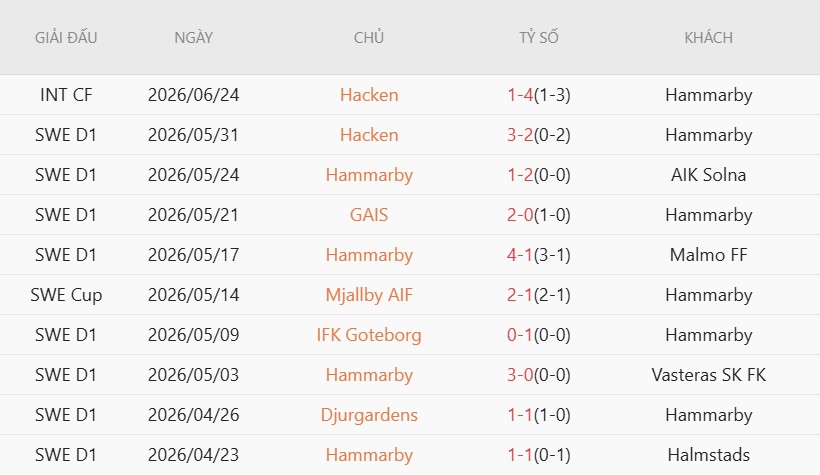Open Djurgardens team link

pos(369,415)
